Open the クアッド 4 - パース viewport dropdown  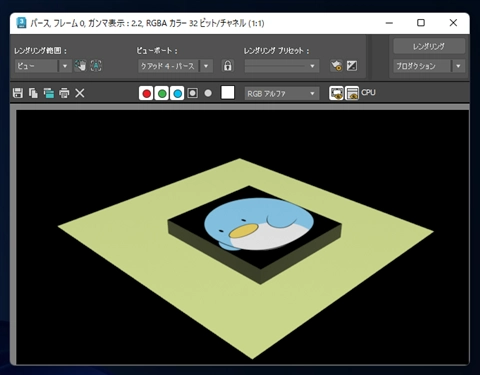(x=175, y=66)
